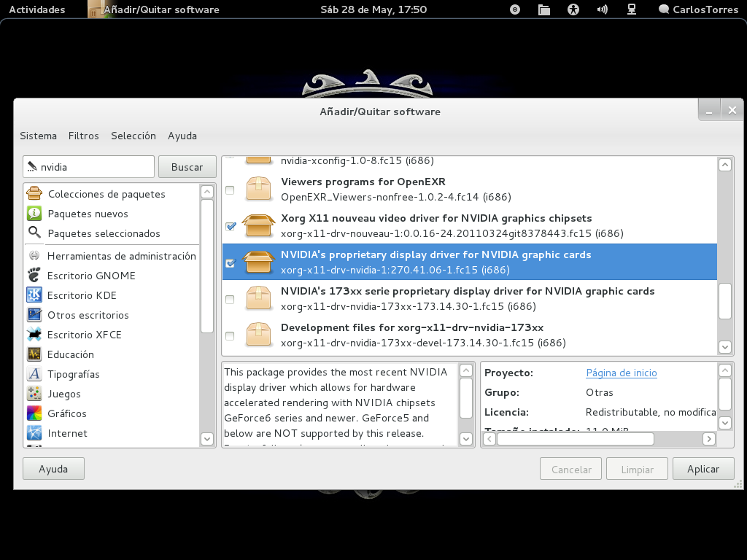This screenshot has width=747, height=560.
Task: Click the Ayuda button at bottom left
Action: pos(53,469)
